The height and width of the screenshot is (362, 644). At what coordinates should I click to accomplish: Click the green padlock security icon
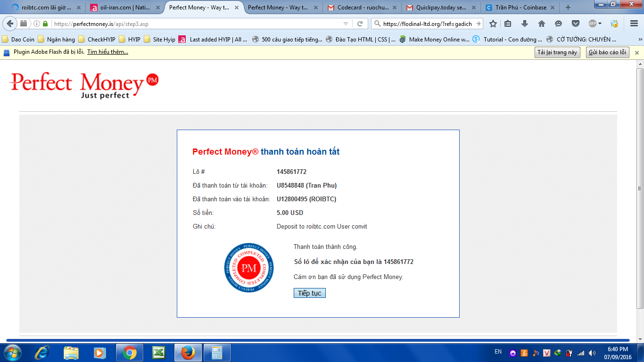click(45, 24)
